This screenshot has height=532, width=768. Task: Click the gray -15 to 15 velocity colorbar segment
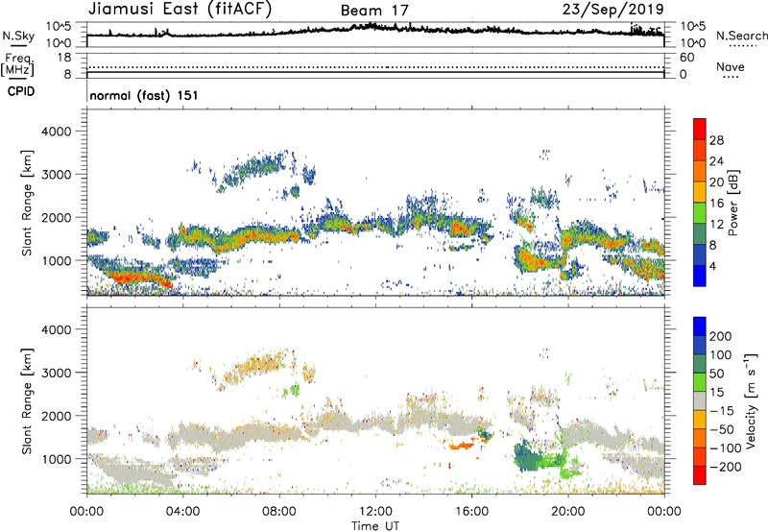click(700, 400)
